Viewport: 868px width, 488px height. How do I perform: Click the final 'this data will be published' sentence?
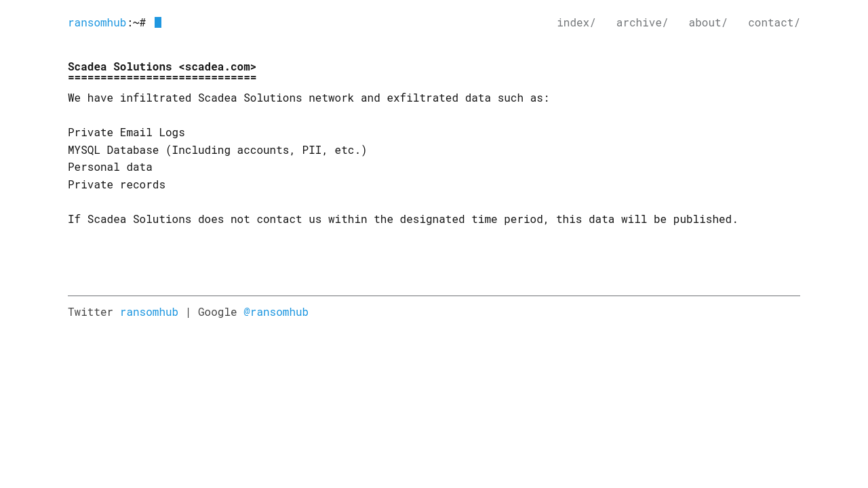(x=403, y=220)
